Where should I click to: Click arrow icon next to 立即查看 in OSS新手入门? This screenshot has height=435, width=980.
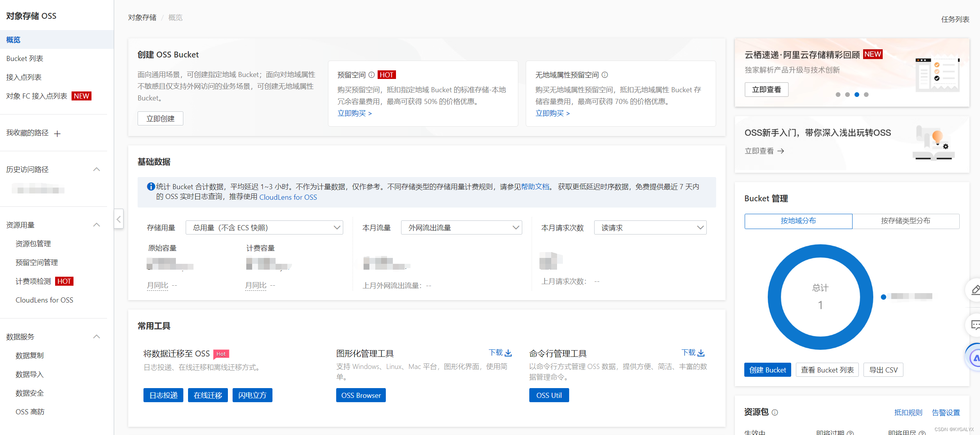click(781, 151)
